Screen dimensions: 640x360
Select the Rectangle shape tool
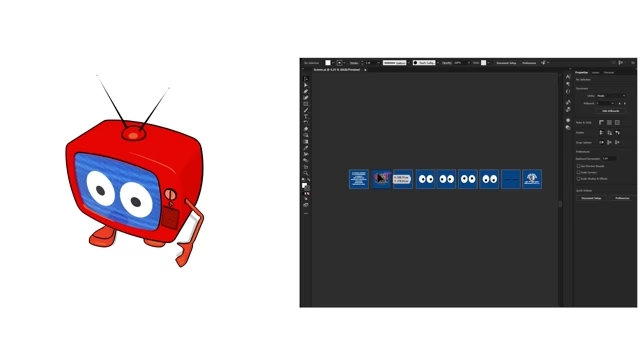click(306, 104)
